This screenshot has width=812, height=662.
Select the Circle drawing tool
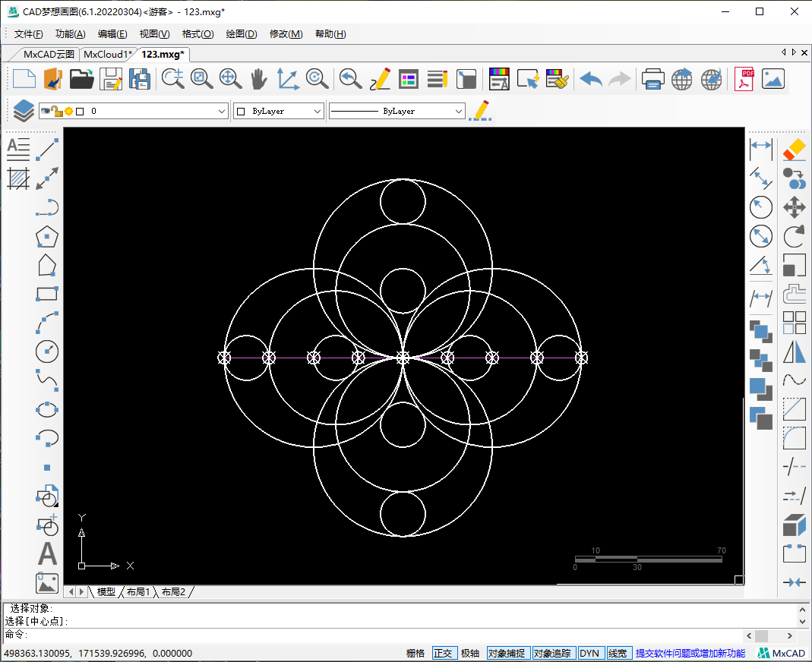click(47, 351)
